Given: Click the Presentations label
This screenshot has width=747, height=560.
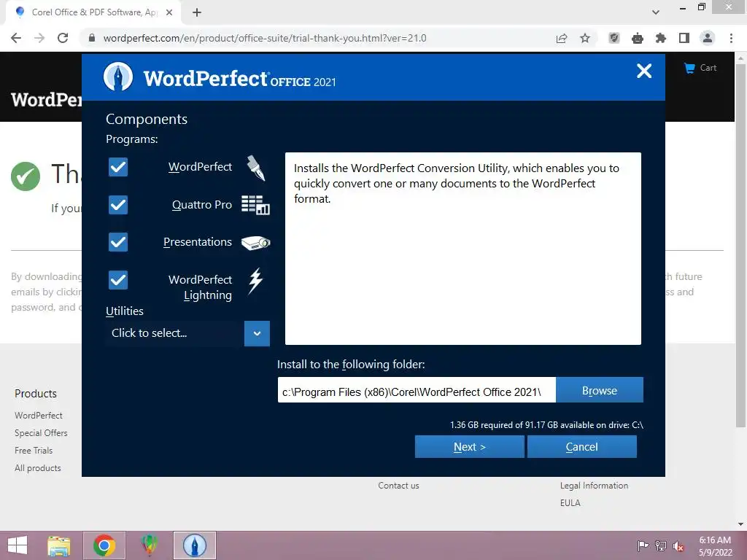Looking at the screenshot, I should (198, 242).
